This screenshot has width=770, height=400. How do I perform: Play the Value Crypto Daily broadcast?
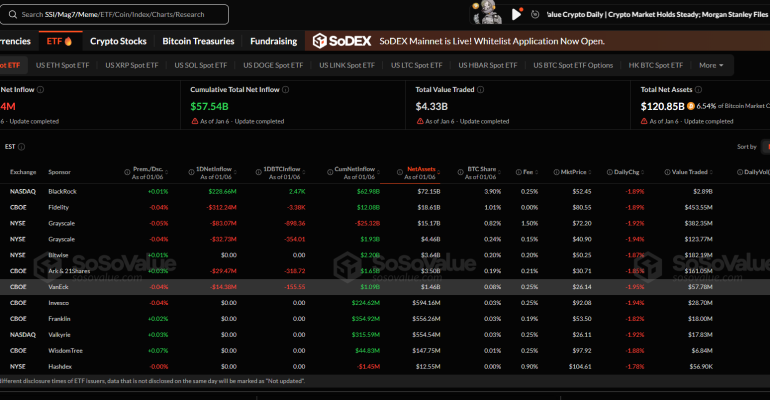(516, 14)
